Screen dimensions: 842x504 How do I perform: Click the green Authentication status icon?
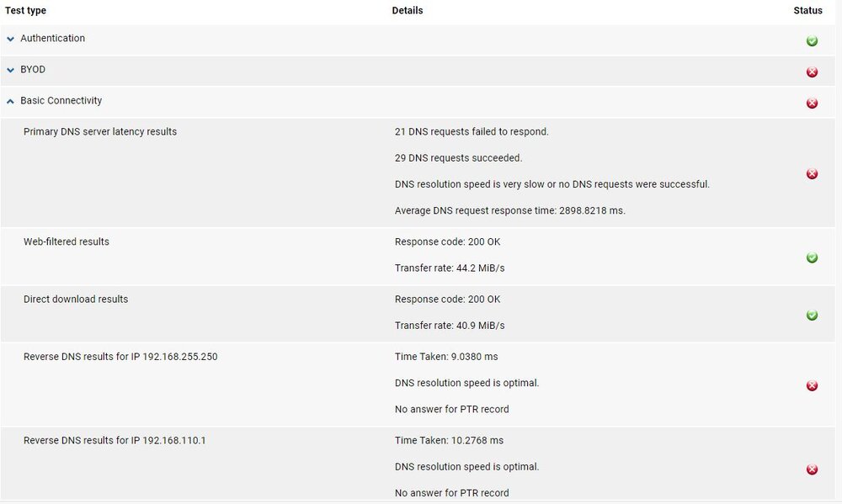point(812,40)
